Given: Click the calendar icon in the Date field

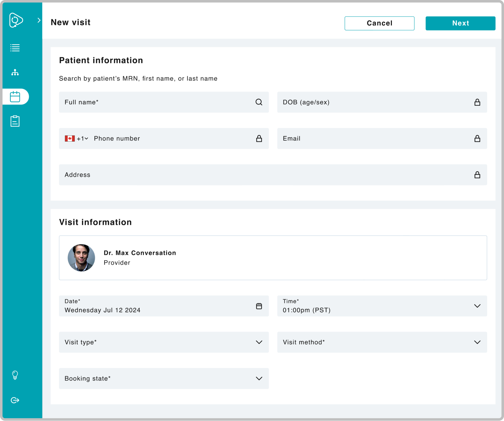Looking at the screenshot, I should (259, 306).
